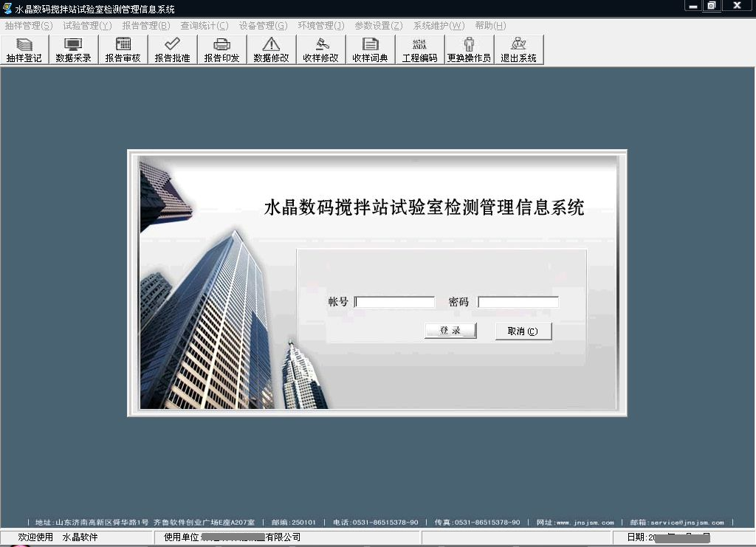The width and height of the screenshot is (756, 547).
Task: Open the 抽样管理(S) menu
Action: 29,26
